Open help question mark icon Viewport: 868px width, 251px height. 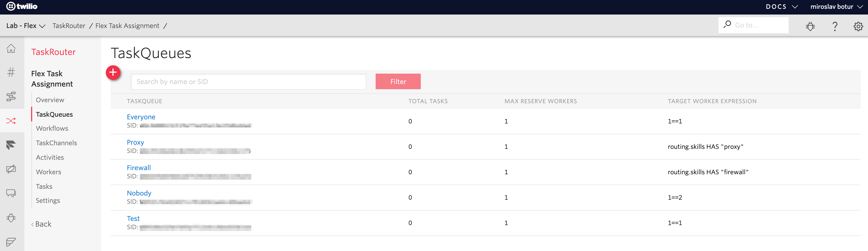(x=835, y=26)
